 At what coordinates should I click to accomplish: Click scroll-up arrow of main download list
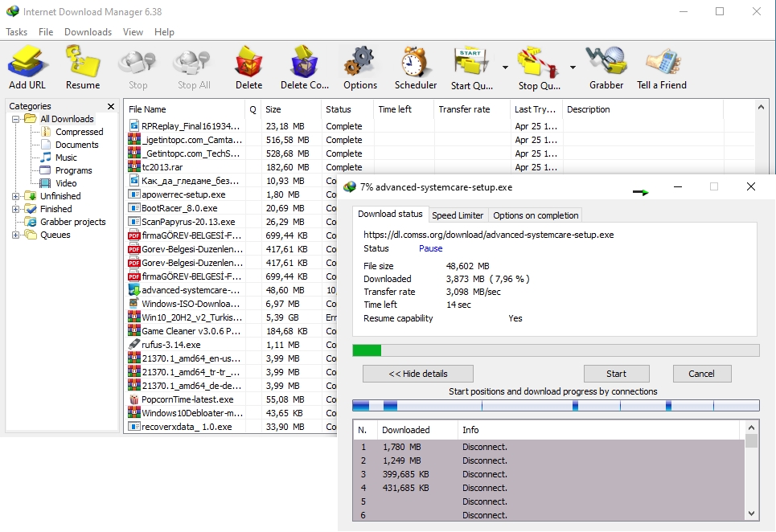point(762,107)
